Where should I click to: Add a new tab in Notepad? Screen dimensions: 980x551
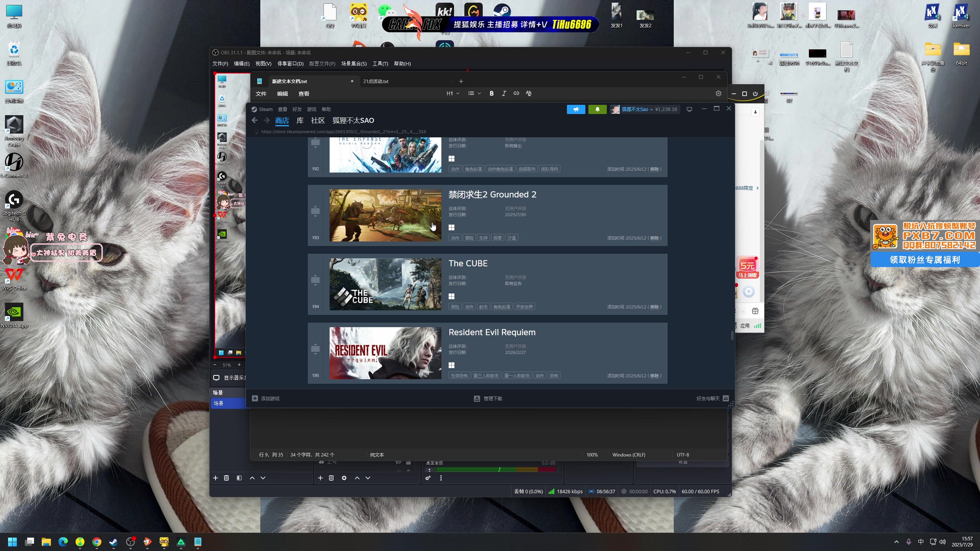(x=461, y=81)
